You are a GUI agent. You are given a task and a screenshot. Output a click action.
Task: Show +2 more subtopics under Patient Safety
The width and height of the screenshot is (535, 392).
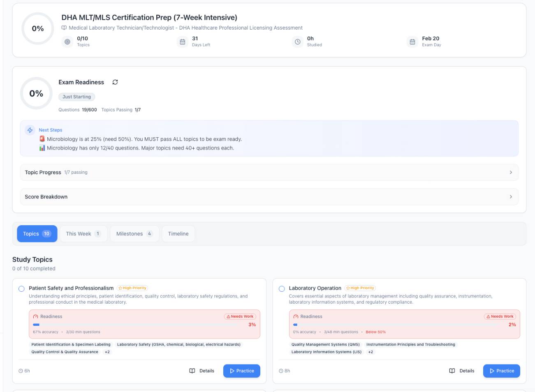107,352
